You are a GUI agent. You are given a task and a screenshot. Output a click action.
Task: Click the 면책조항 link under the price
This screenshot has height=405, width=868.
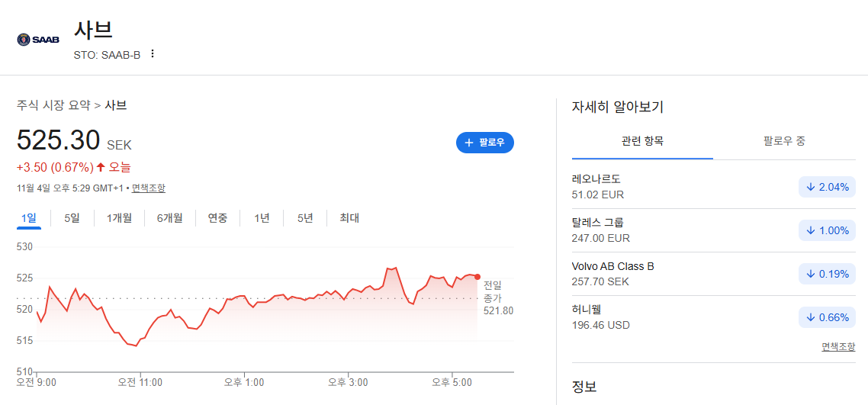(x=149, y=188)
